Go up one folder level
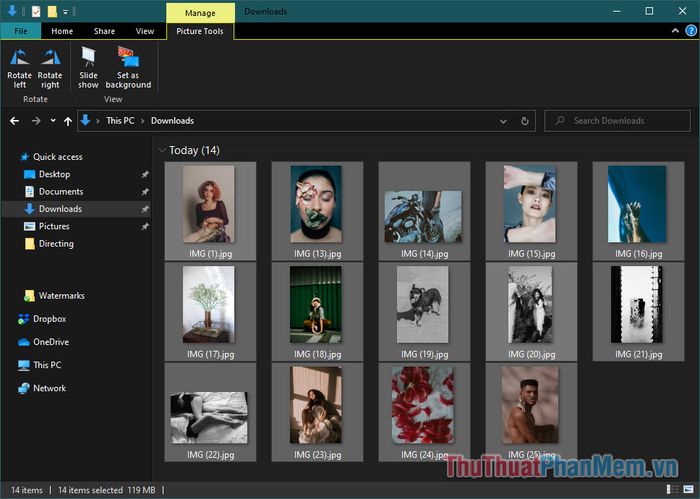 click(68, 121)
